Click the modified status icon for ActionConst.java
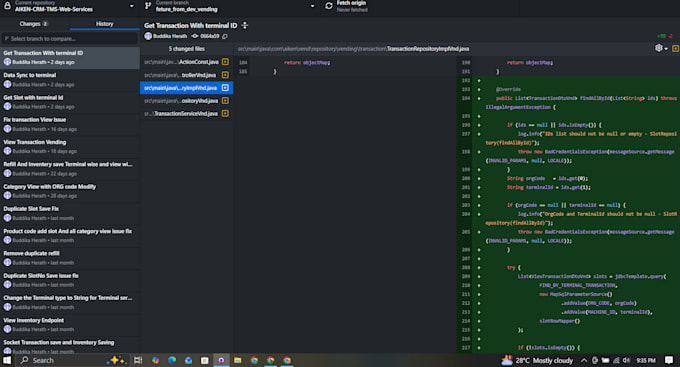 (x=225, y=62)
